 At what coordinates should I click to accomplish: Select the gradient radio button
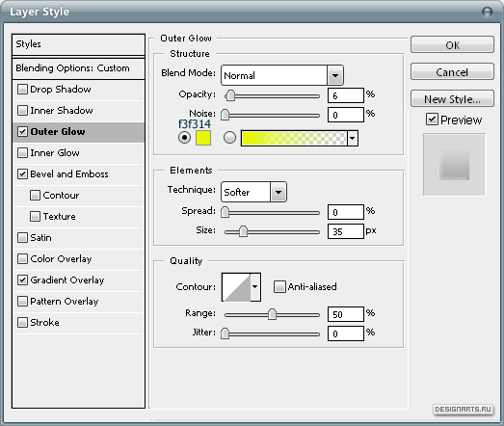click(229, 138)
